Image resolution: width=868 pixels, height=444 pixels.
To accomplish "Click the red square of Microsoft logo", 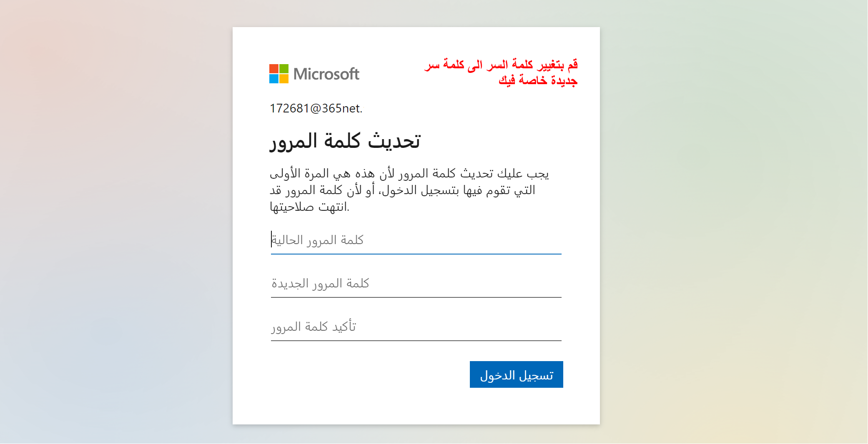I will click(x=273, y=68).
